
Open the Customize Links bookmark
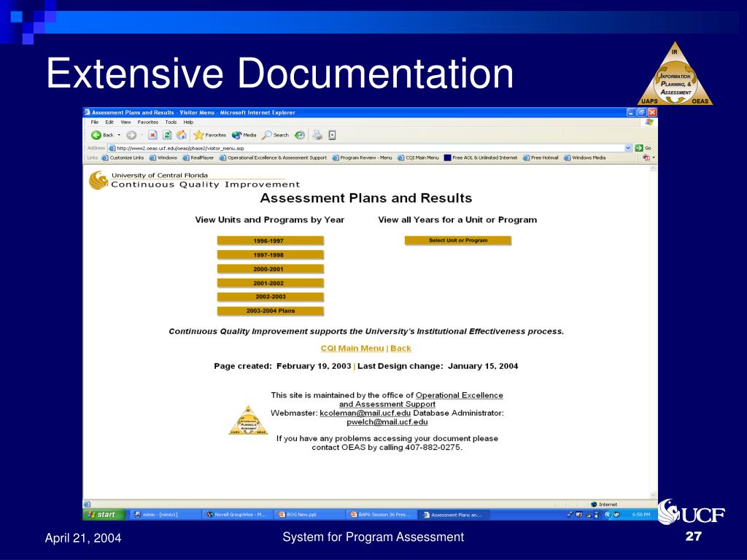[x=123, y=157]
